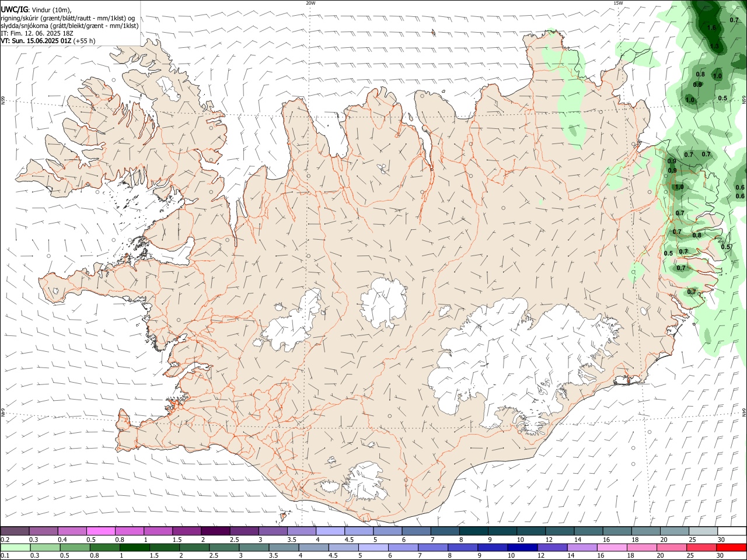Pick the light purple 14 swatch in the lower scale
Screen dimensions: 747x560
pos(582,548)
